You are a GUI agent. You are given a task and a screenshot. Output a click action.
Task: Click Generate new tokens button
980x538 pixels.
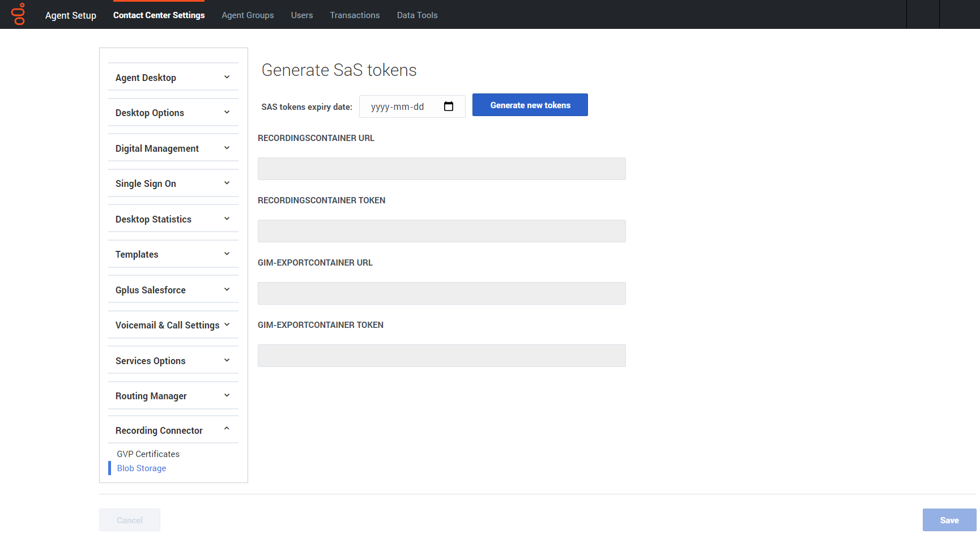click(530, 105)
